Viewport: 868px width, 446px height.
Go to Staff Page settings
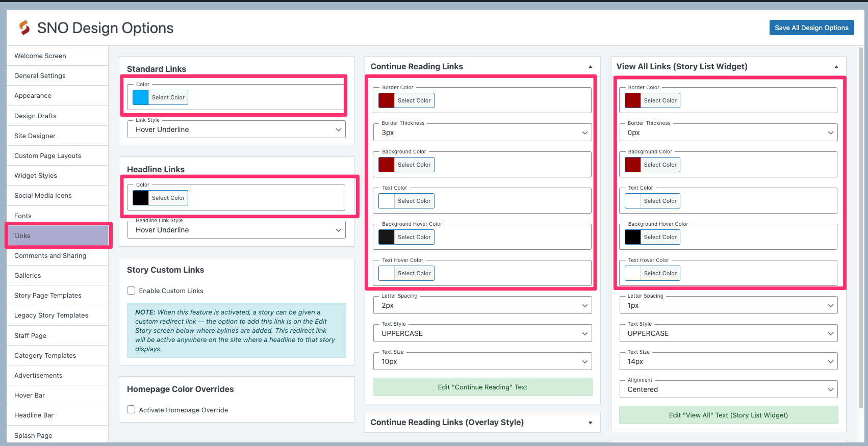pyautogui.click(x=58, y=335)
